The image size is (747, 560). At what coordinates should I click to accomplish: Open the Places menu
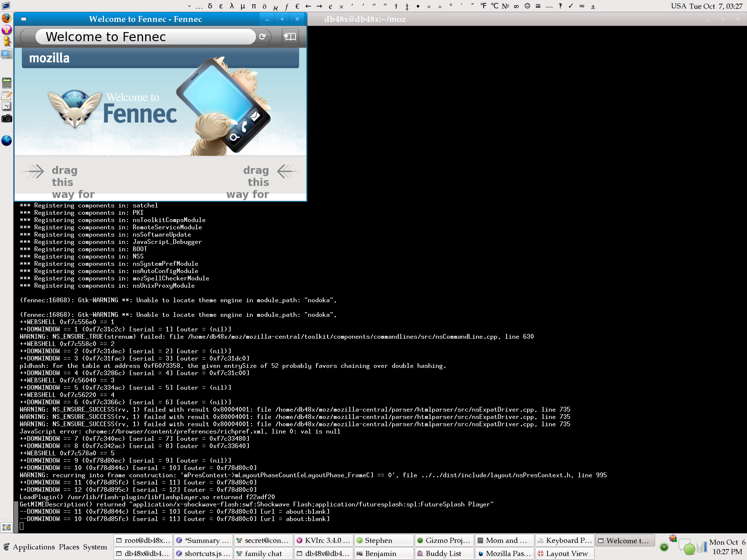(x=69, y=547)
